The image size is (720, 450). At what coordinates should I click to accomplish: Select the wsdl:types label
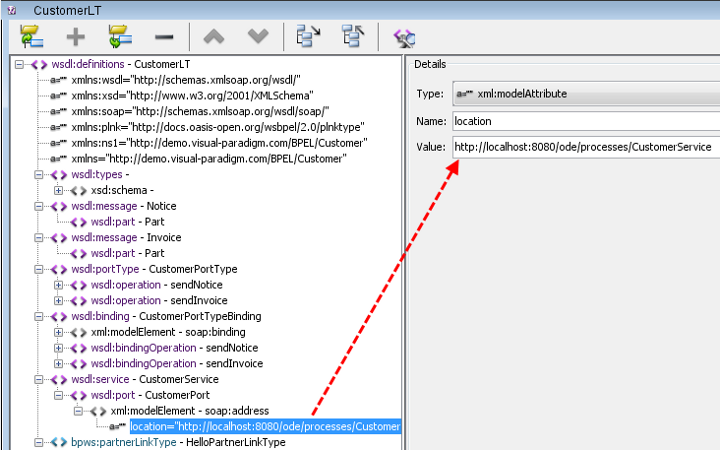coord(100,174)
